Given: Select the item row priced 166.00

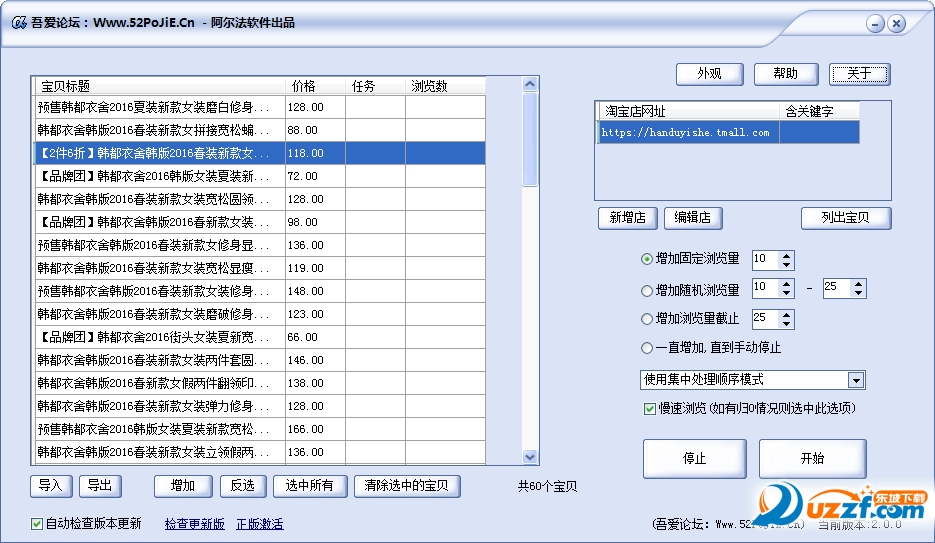Looking at the screenshot, I should coord(261,429).
